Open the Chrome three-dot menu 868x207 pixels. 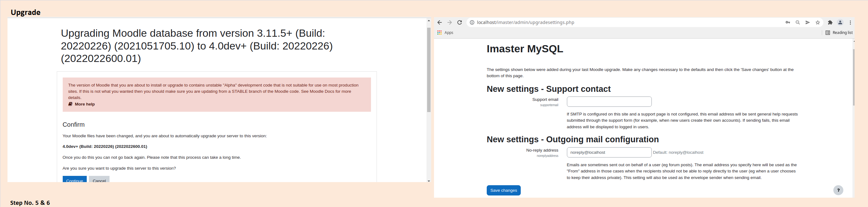851,22
